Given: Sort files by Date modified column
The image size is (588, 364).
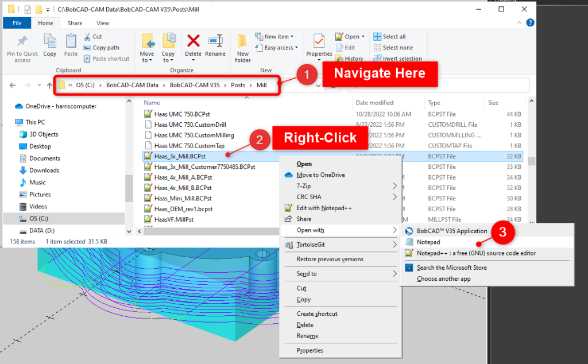Looking at the screenshot, I should [374, 103].
